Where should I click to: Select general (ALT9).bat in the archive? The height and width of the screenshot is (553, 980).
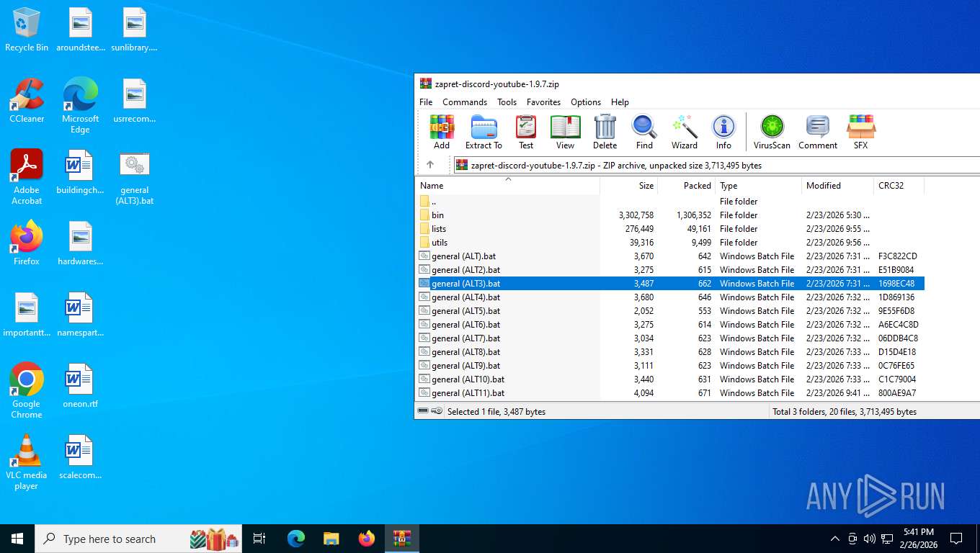pos(670,366)
